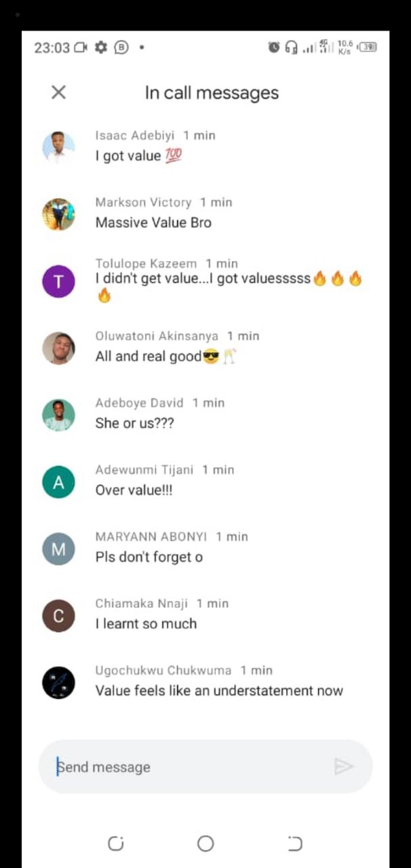Select the purple T avatar for Tolulope Kazeem
411x868 pixels.
[x=58, y=281]
